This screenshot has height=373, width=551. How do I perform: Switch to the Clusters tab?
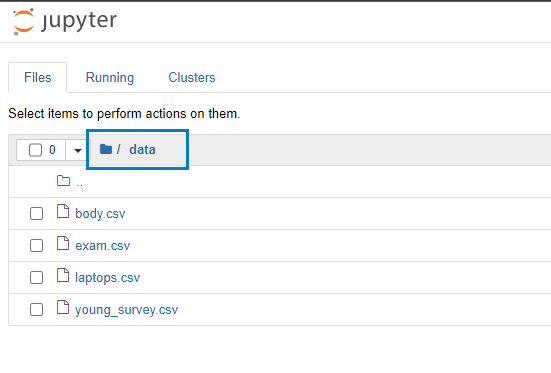point(192,77)
